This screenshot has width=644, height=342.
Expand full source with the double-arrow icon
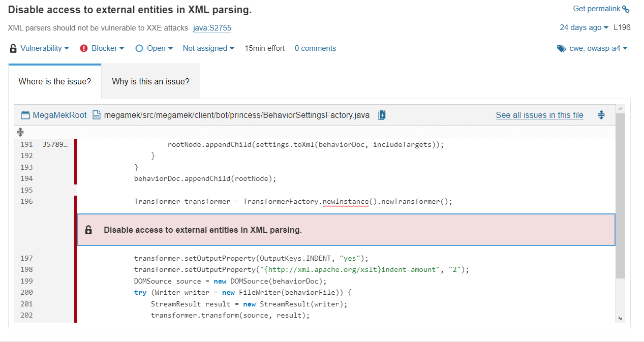coord(601,115)
